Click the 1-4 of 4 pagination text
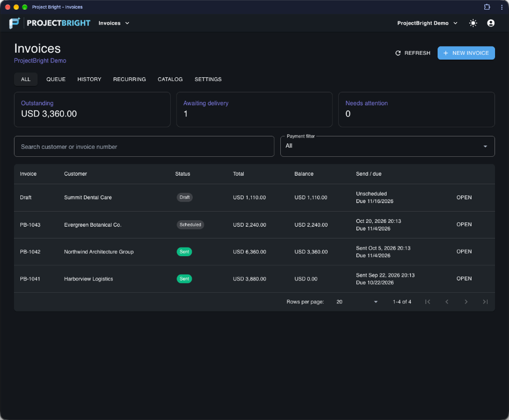Screen dimensions: 509x420 (402, 302)
